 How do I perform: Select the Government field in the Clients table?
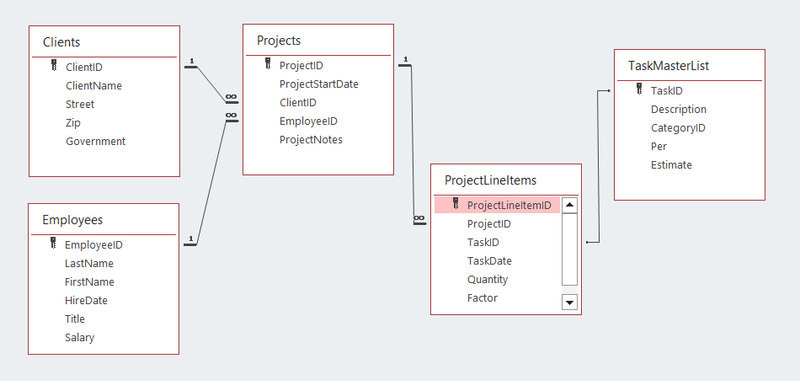(x=95, y=141)
